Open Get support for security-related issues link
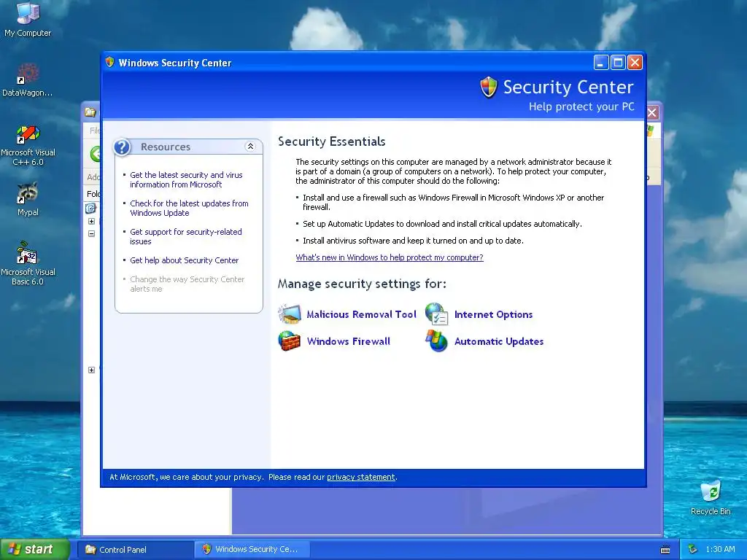747x560 pixels. [186, 237]
